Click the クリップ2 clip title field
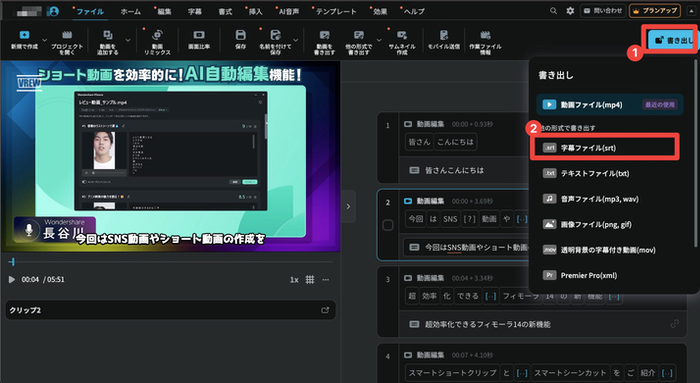 [170, 310]
